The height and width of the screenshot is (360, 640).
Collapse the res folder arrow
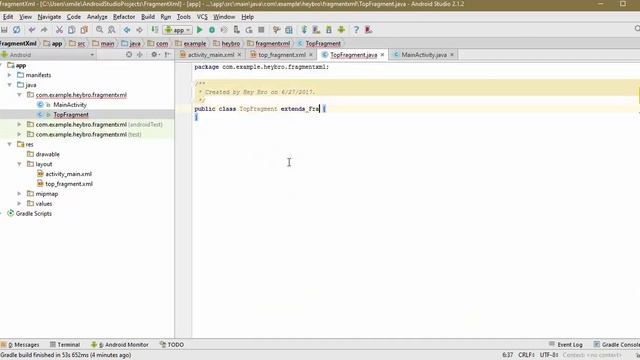(x=9, y=144)
